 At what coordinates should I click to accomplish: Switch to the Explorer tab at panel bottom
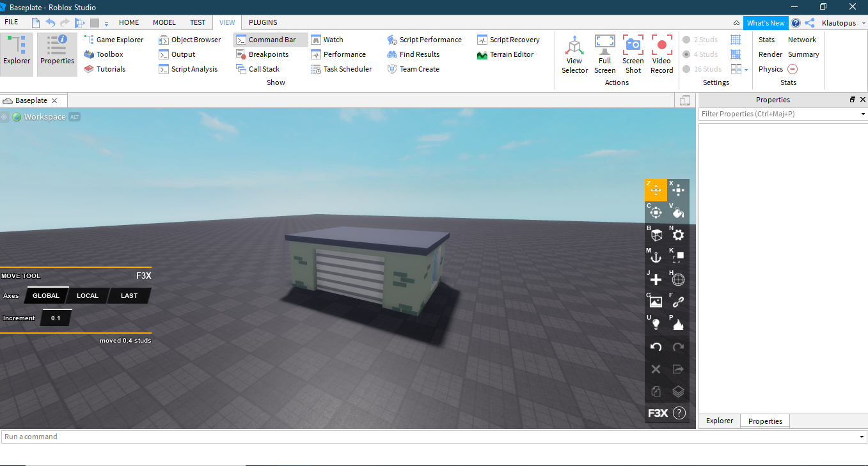(719, 421)
